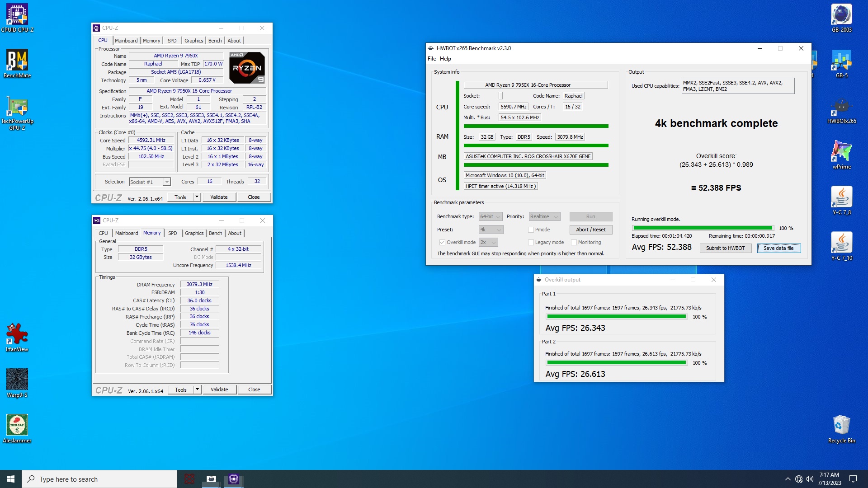Click Close in upper CPU-Z
868x488 pixels.
(x=254, y=197)
